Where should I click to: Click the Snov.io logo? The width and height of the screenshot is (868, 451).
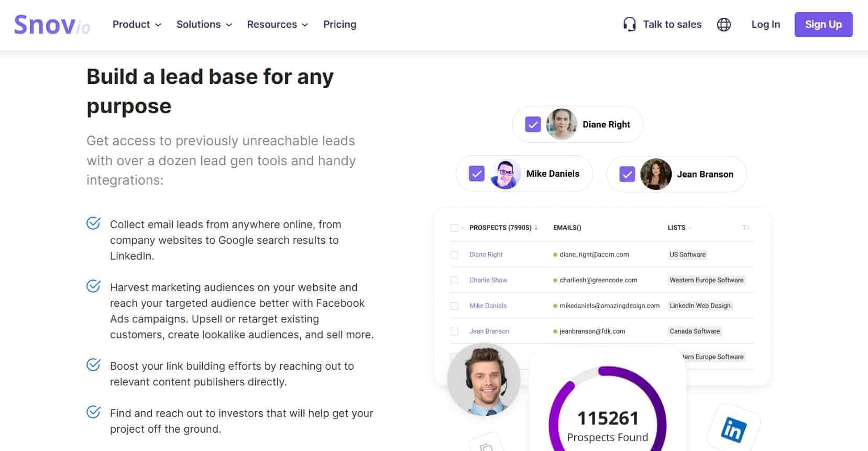point(52,25)
